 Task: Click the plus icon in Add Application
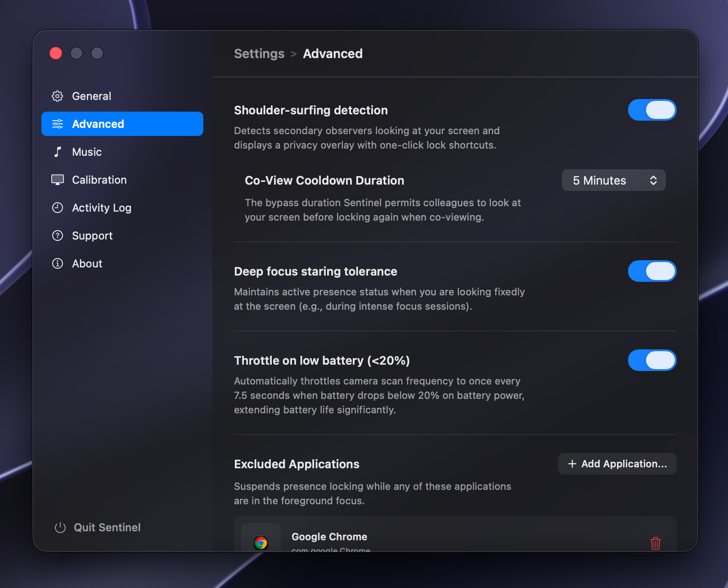pyautogui.click(x=572, y=464)
